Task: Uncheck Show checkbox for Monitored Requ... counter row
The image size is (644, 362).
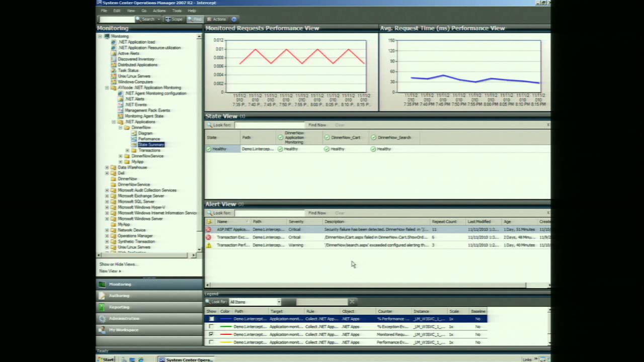Action: click(x=211, y=334)
